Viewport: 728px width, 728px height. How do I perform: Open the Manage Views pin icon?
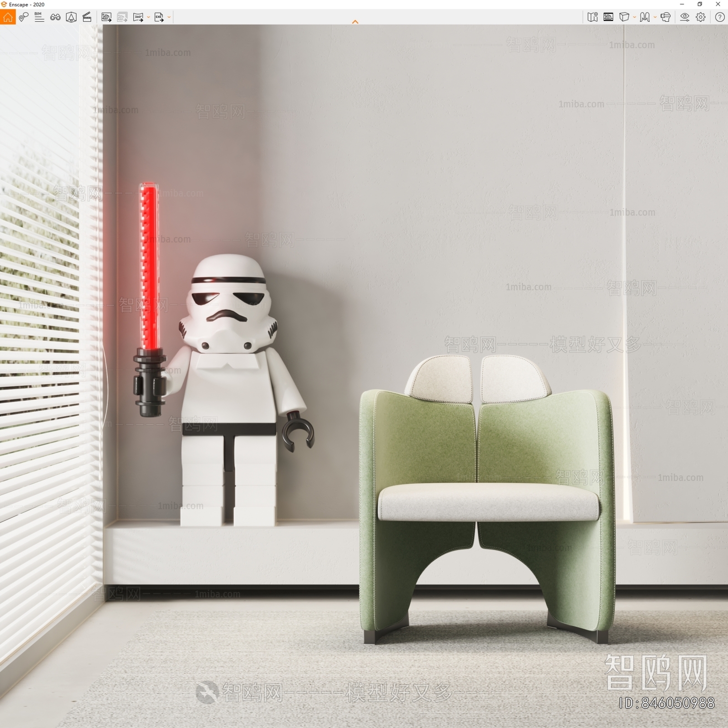click(24, 17)
